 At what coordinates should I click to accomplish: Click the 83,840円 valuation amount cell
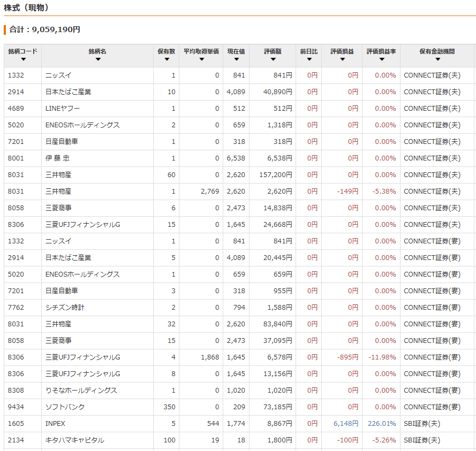(273, 324)
